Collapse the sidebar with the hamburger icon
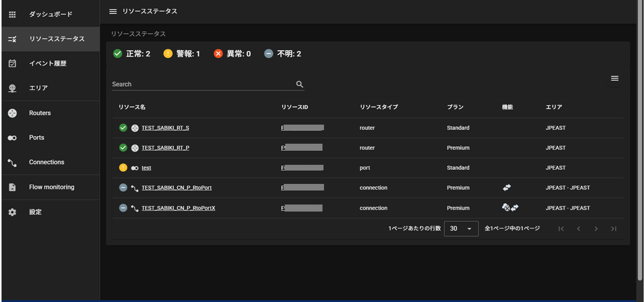The height and width of the screenshot is (302, 644). [113, 11]
